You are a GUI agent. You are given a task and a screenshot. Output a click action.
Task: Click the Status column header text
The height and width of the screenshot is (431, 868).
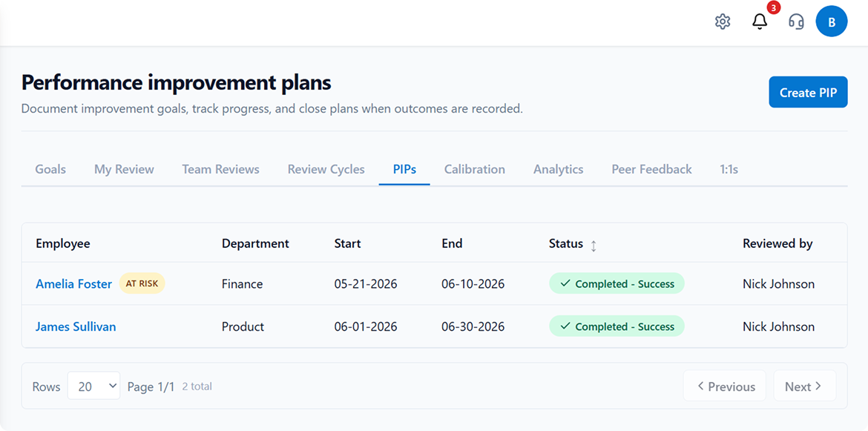pos(566,243)
